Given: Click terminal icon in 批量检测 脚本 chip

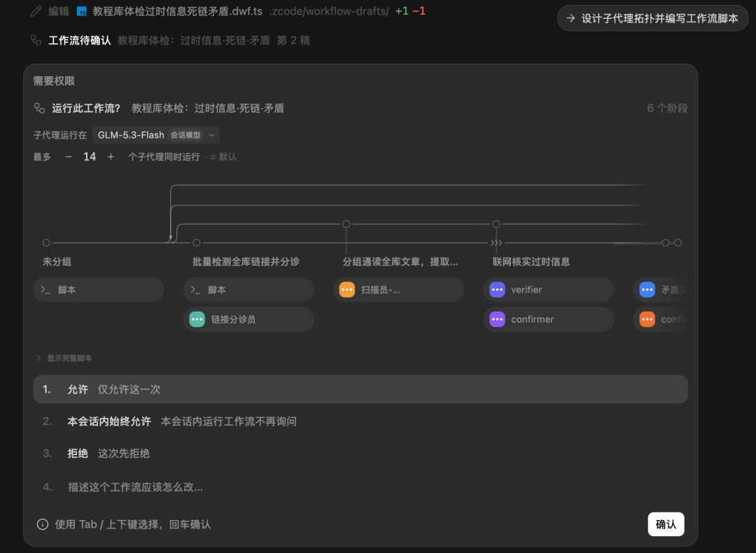Looking at the screenshot, I should pyautogui.click(x=196, y=289).
